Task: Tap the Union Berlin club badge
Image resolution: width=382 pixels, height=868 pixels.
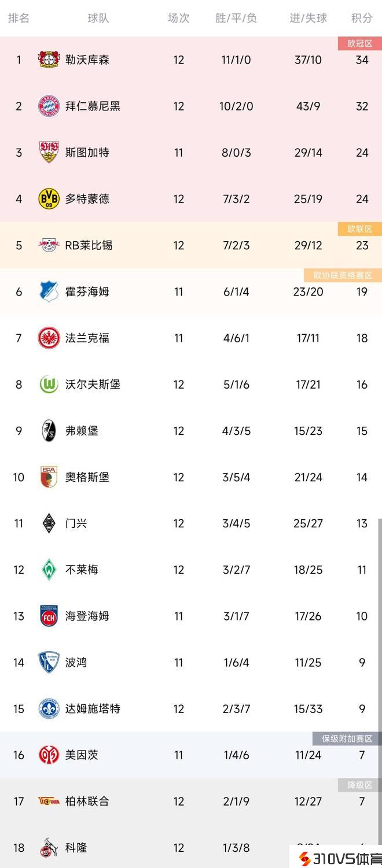Action: coord(49,801)
